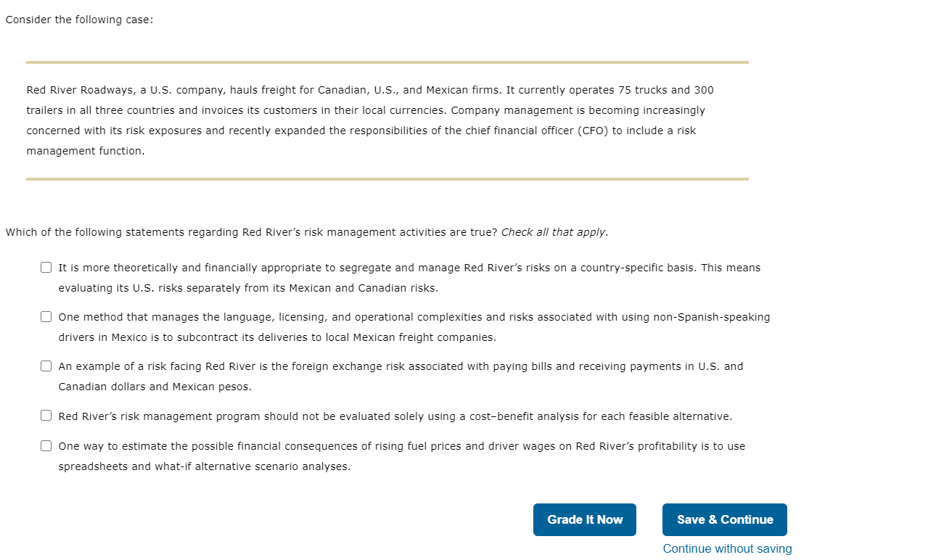Check the statement about foreign exchange risk
936x560 pixels.
(46, 366)
